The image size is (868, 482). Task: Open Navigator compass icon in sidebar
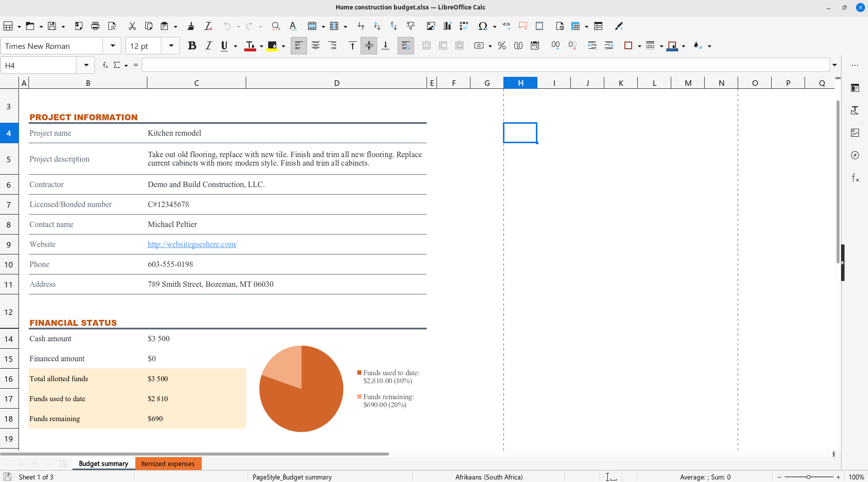pos(855,155)
